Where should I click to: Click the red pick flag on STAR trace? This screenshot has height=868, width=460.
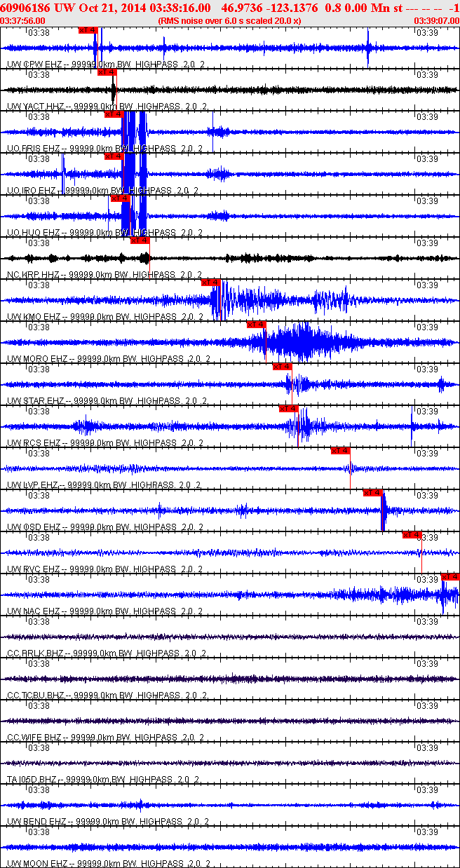(x=282, y=367)
